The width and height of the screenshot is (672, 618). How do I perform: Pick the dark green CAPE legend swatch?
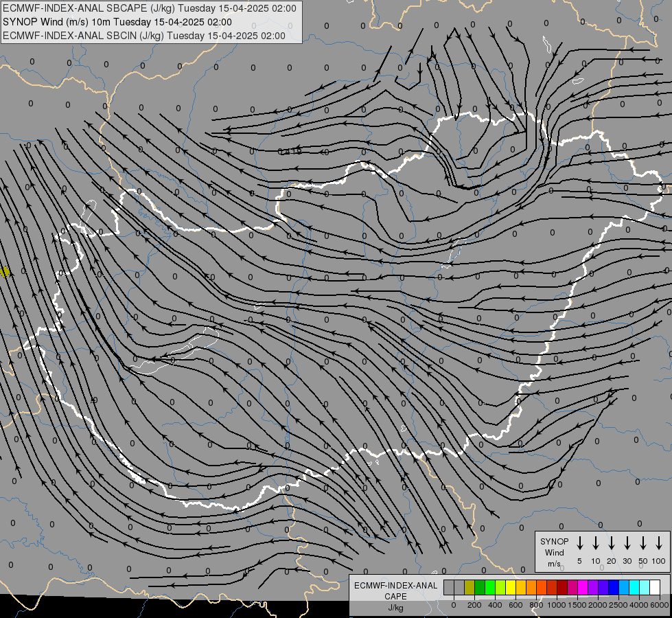tap(480, 587)
